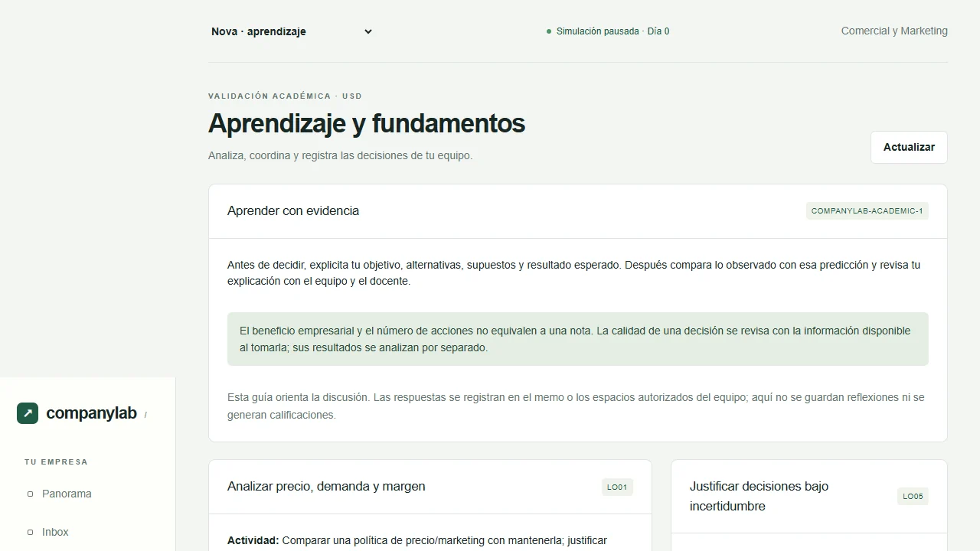
Task: Click the square icon beside Inbox
Action: pyautogui.click(x=31, y=533)
